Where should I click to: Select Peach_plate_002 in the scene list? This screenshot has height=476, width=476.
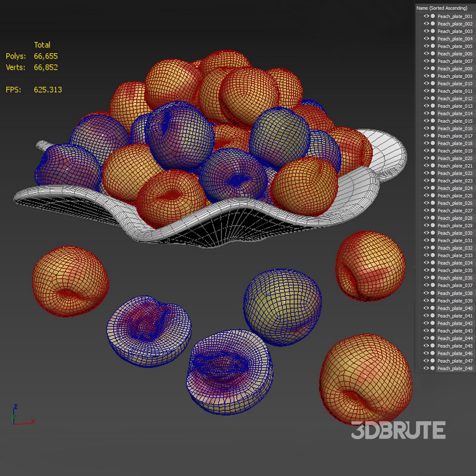pos(455,24)
